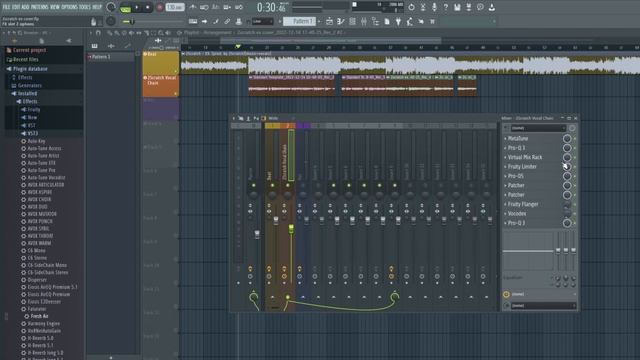
Task: Expand the Generators folder in browser
Action: tap(29, 86)
